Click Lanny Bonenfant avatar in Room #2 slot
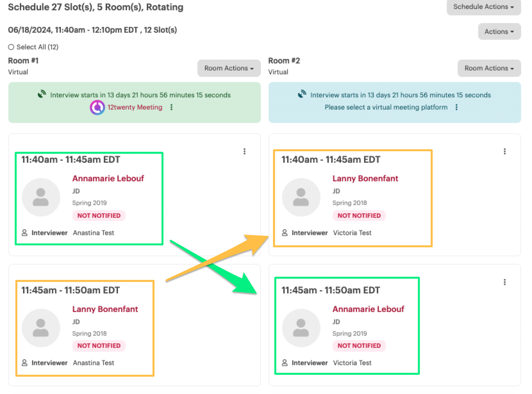 (x=301, y=197)
